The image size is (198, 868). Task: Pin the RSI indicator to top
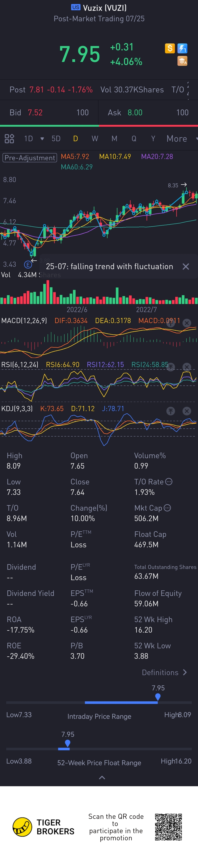pyautogui.click(x=171, y=367)
